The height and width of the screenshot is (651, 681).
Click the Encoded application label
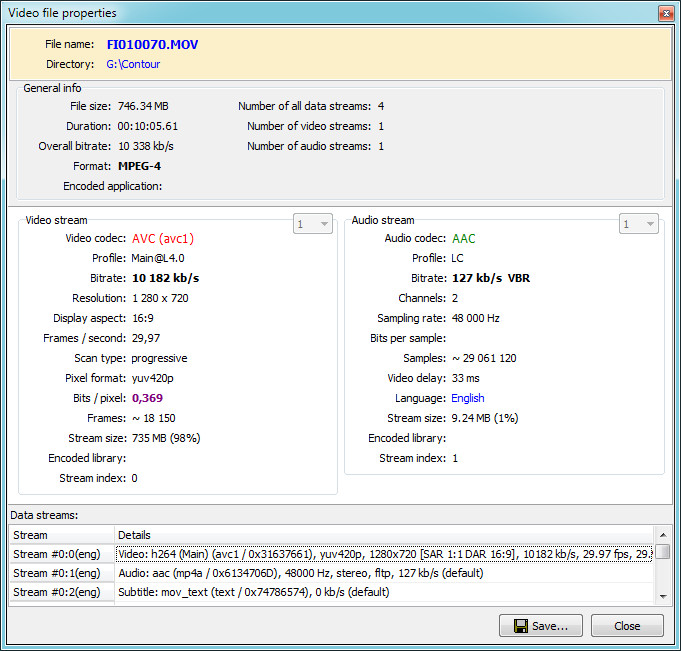click(x=112, y=186)
